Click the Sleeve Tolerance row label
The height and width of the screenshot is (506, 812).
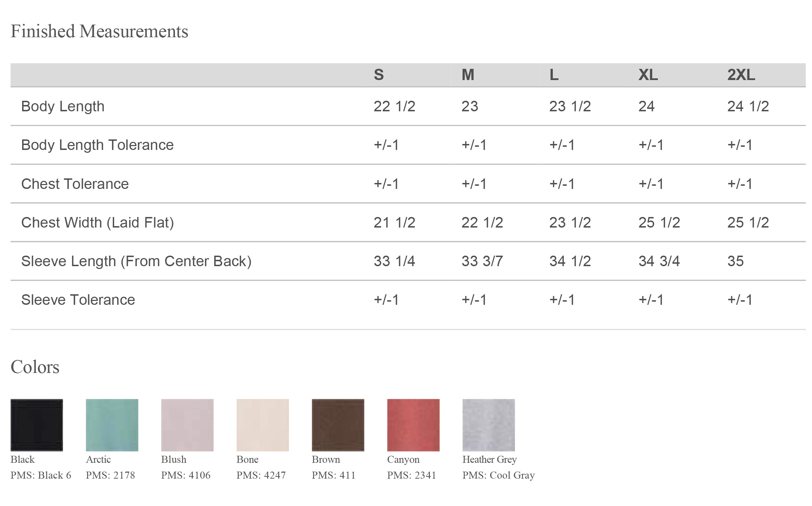[x=78, y=300]
